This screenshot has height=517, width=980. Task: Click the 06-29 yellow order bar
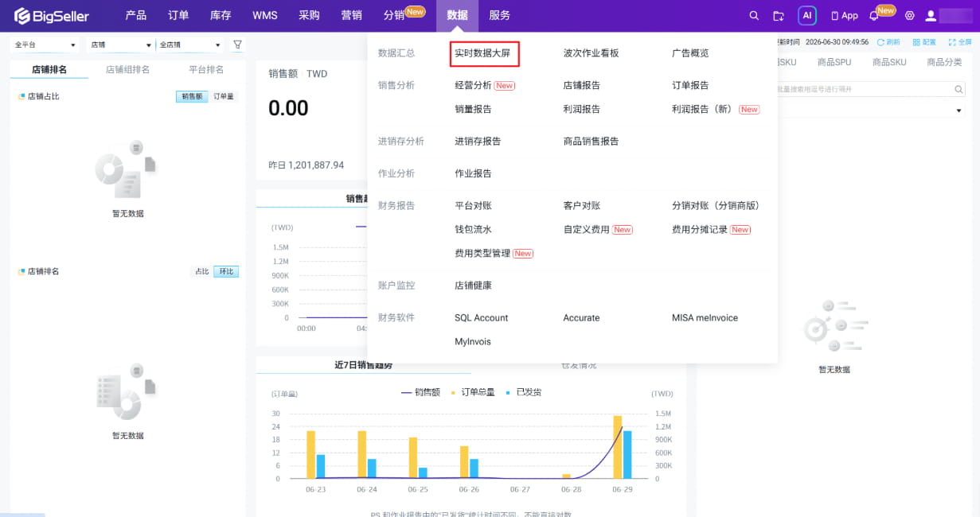(x=617, y=447)
